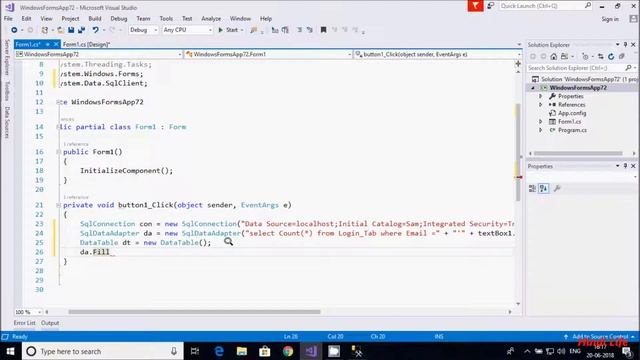Open the Debug solution configuration dropdown

143,30
